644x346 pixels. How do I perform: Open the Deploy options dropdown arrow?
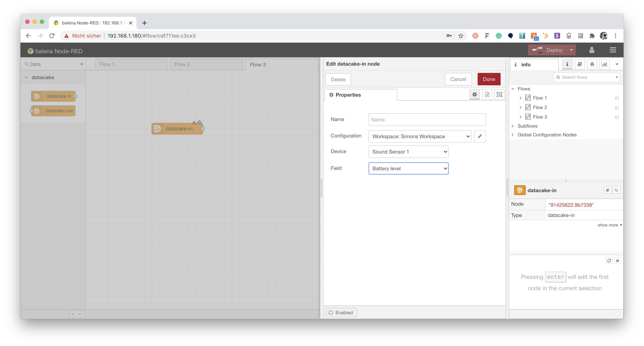click(x=571, y=50)
